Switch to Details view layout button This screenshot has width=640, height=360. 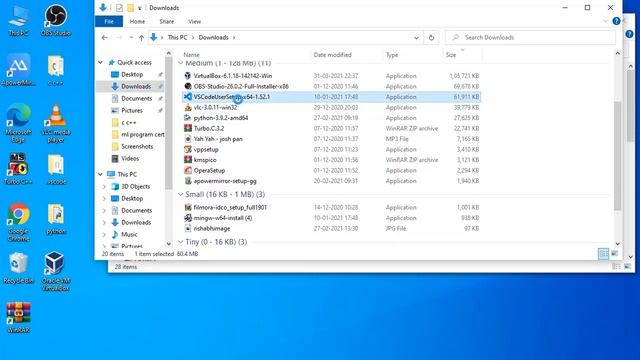coord(603,253)
